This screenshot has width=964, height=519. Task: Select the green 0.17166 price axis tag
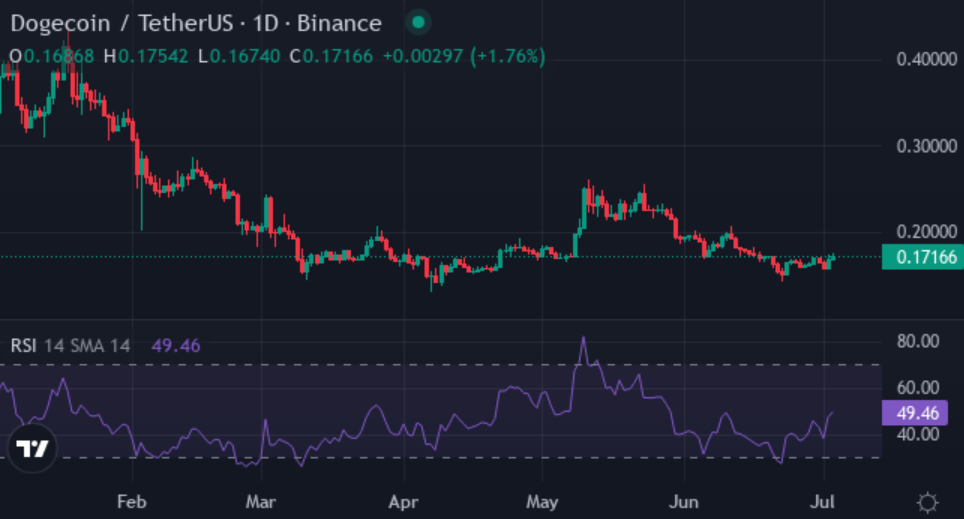pos(920,257)
